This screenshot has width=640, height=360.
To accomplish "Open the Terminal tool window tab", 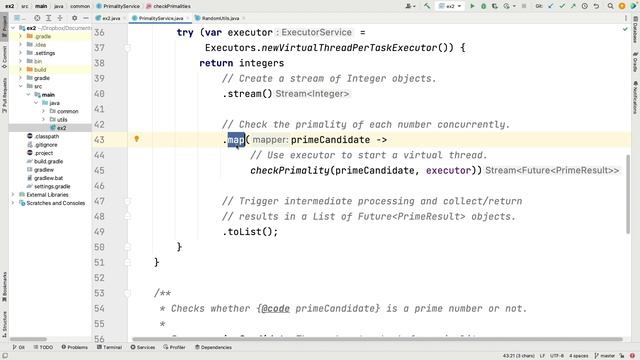I will point(109,347).
